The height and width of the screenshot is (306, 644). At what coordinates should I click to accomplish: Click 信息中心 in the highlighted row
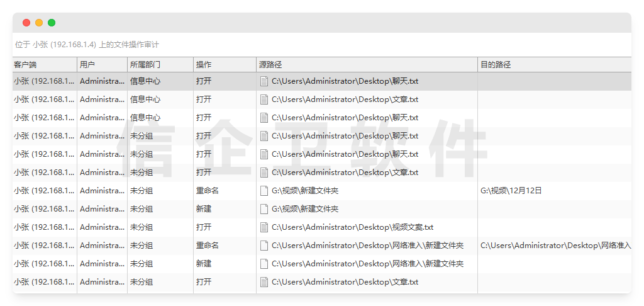point(145,81)
